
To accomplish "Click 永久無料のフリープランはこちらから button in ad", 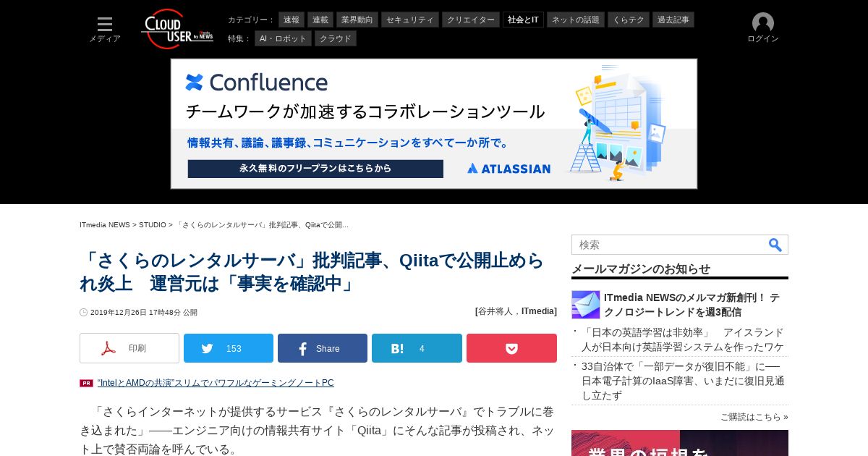I will 315,169.
